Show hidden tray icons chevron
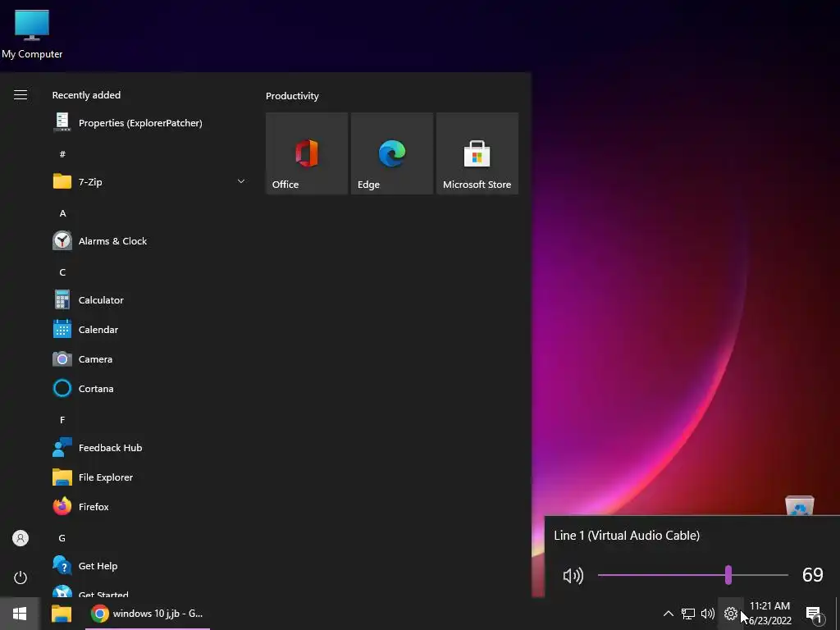The width and height of the screenshot is (840, 630). click(x=668, y=614)
